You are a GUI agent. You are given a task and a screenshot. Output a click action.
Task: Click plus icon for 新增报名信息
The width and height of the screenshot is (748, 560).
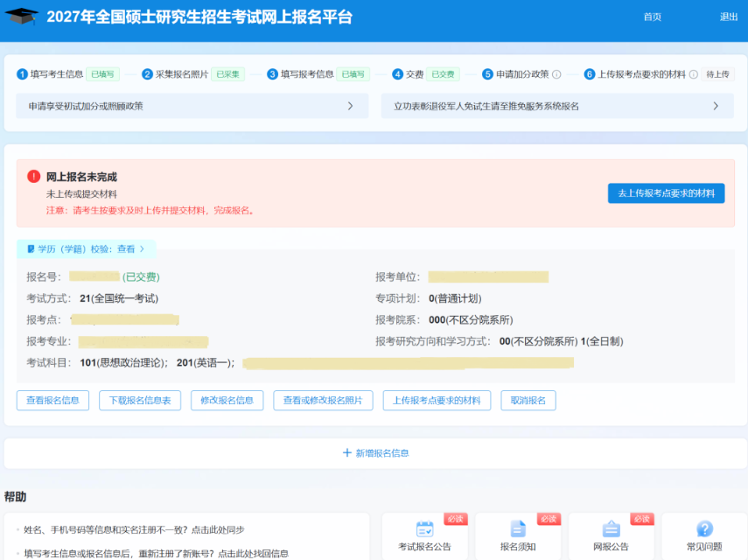tap(346, 452)
